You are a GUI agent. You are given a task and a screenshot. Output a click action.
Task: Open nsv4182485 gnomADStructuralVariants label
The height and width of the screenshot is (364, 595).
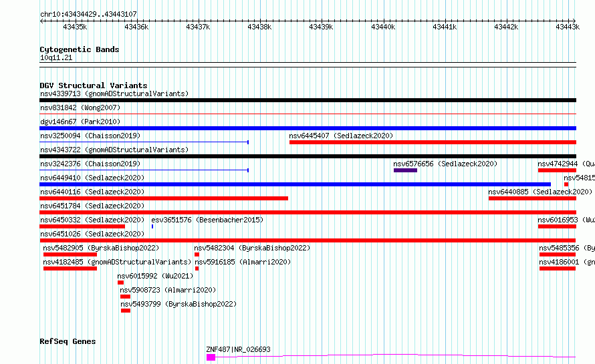[x=117, y=262]
